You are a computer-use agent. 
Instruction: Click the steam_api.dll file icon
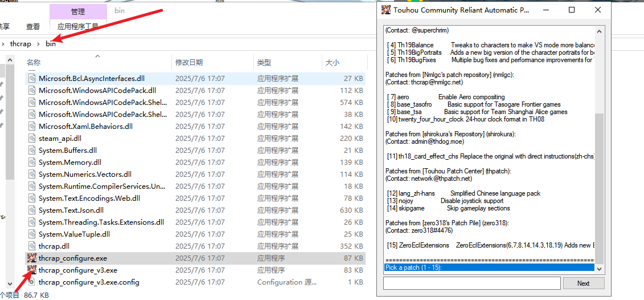[32, 138]
